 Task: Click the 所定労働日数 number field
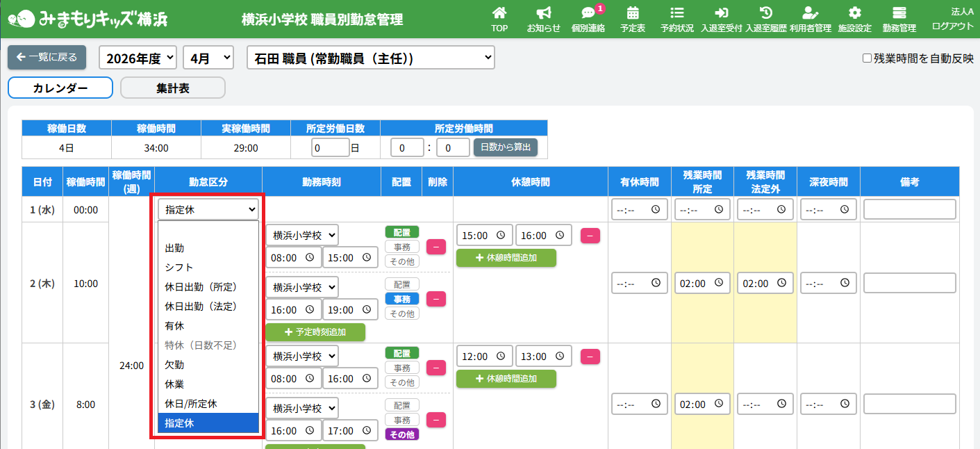[330, 147]
